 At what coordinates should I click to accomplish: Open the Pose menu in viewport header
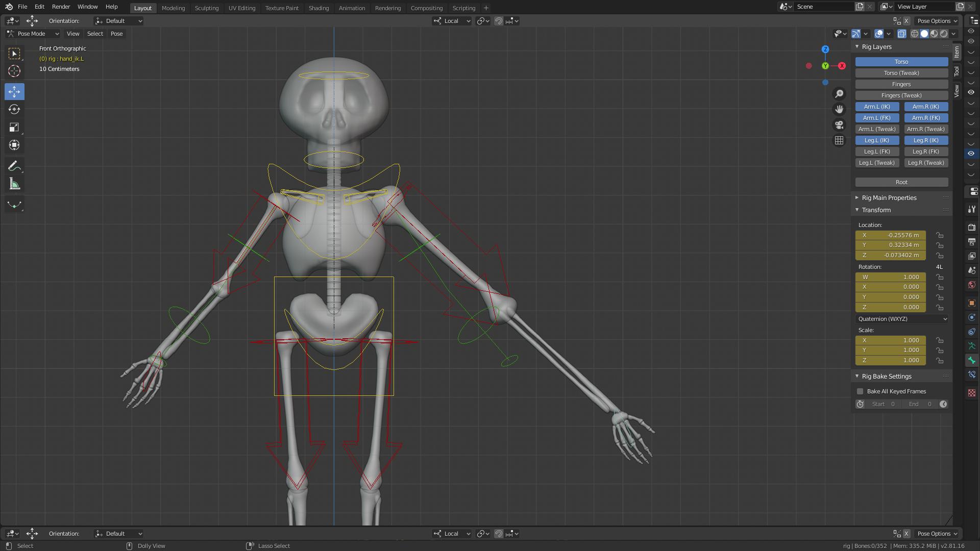click(116, 34)
